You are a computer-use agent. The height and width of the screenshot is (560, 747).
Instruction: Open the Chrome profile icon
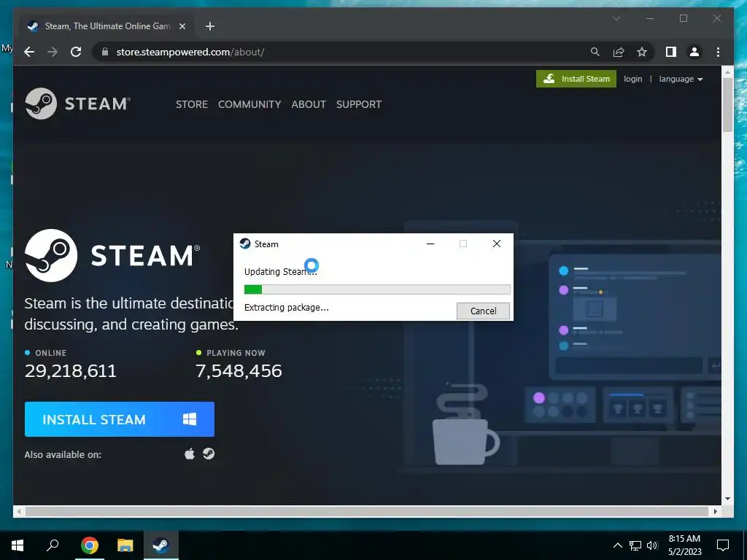coord(694,52)
